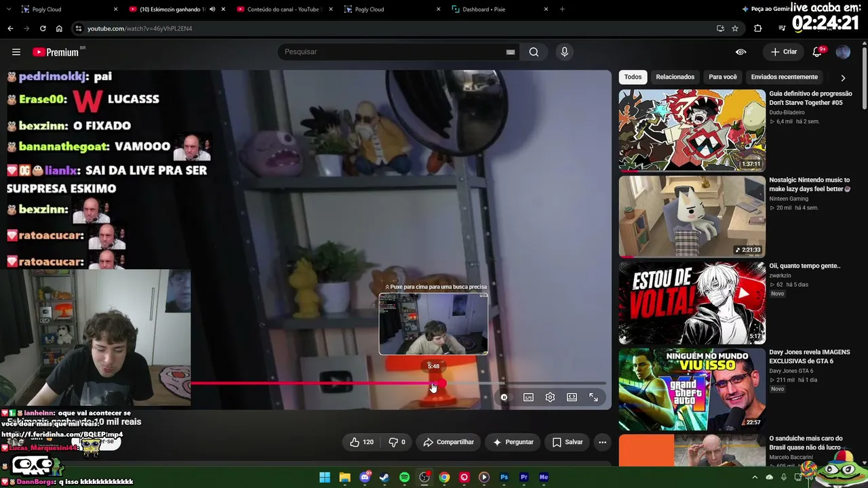Open the video settings gear
The image size is (868, 488).
coord(550,397)
